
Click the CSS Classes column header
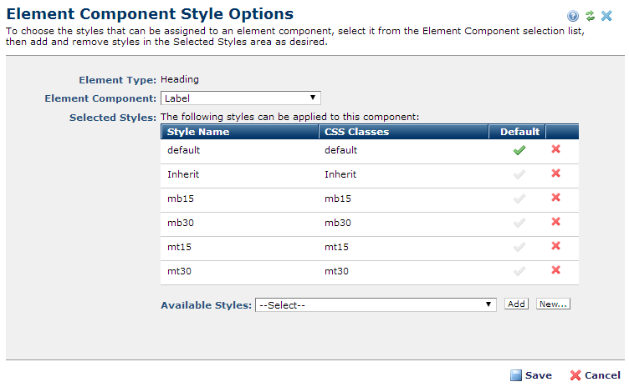pyautogui.click(x=357, y=132)
